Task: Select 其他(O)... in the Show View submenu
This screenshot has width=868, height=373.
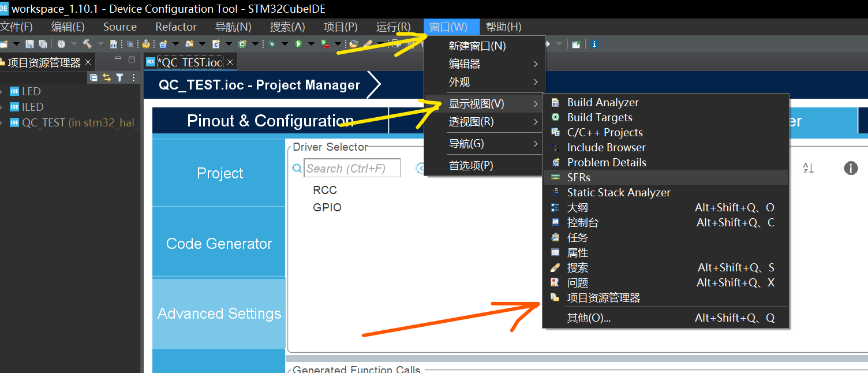Action: pos(665,318)
